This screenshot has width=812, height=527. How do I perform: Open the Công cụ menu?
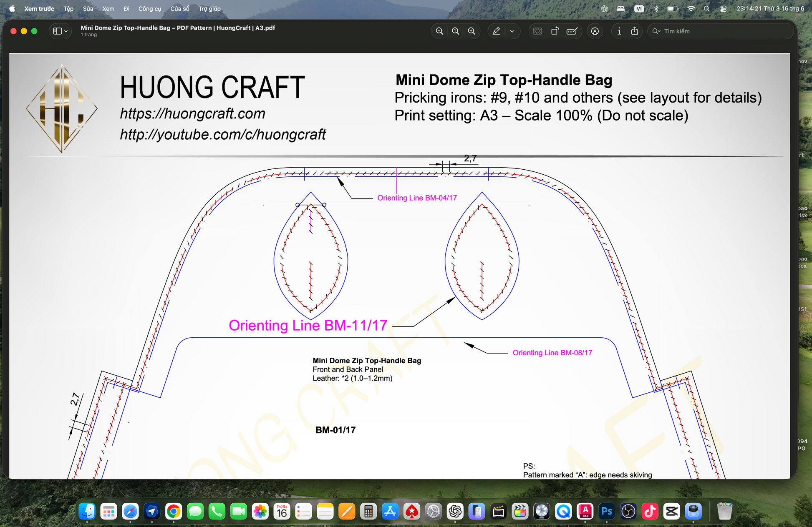150,9
